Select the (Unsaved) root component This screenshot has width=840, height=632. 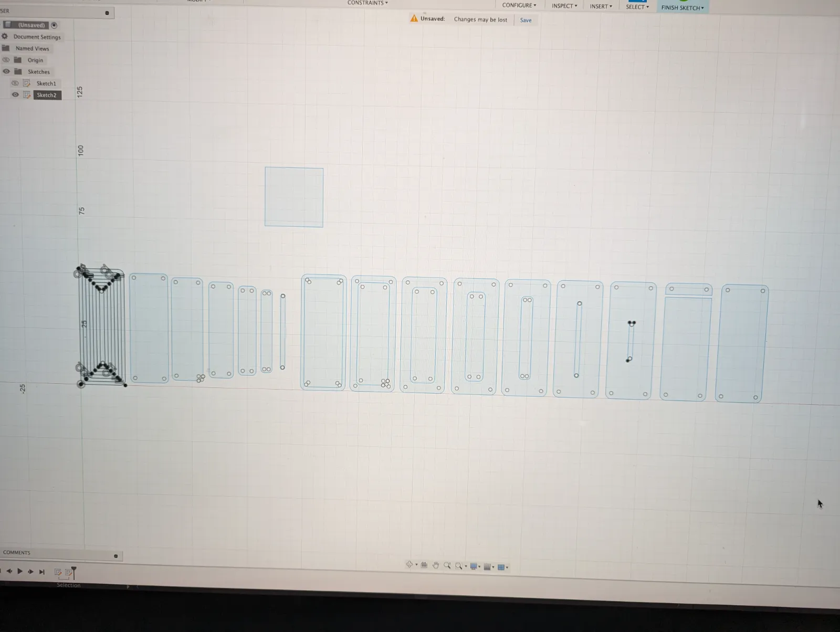tap(31, 25)
